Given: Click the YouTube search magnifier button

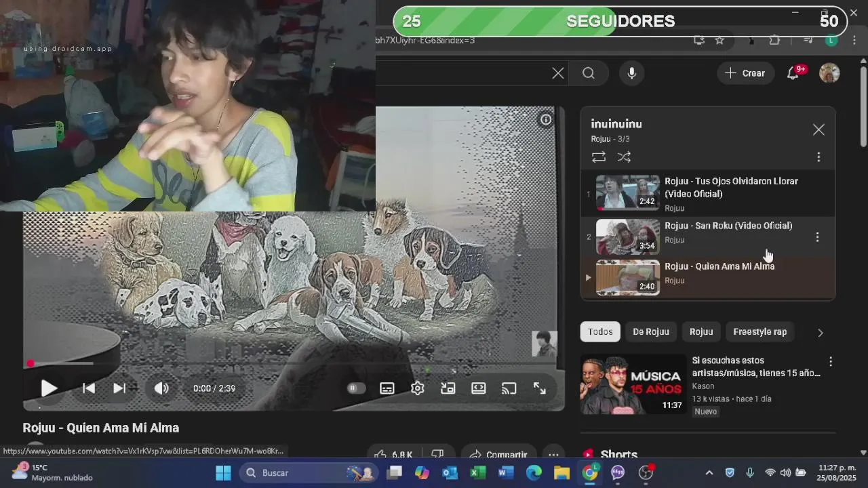Looking at the screenshot, I should coord(589,73).
